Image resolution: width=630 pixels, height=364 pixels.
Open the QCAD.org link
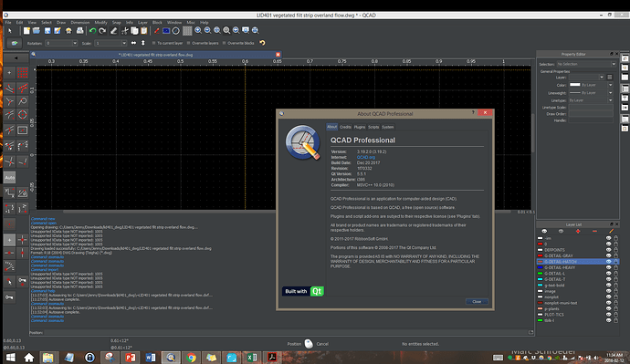366,157
